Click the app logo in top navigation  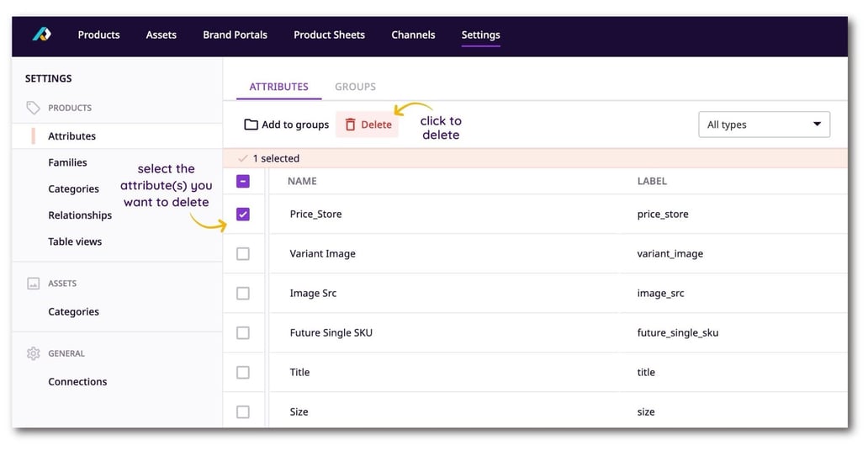(41, 34)
